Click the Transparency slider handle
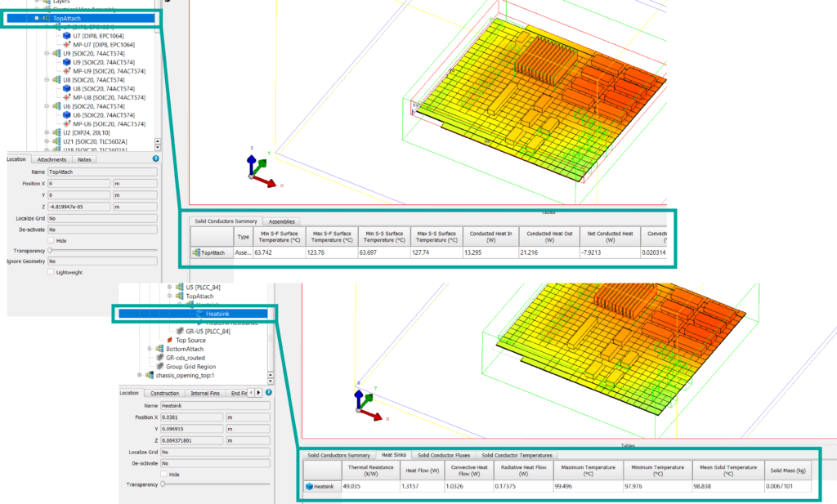This screenshot has width=837, height=504. pos(51,251)
